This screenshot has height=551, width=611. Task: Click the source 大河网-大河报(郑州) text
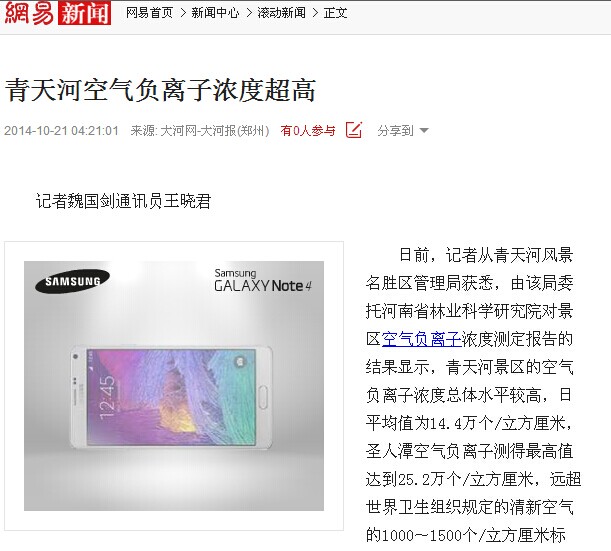215,131
